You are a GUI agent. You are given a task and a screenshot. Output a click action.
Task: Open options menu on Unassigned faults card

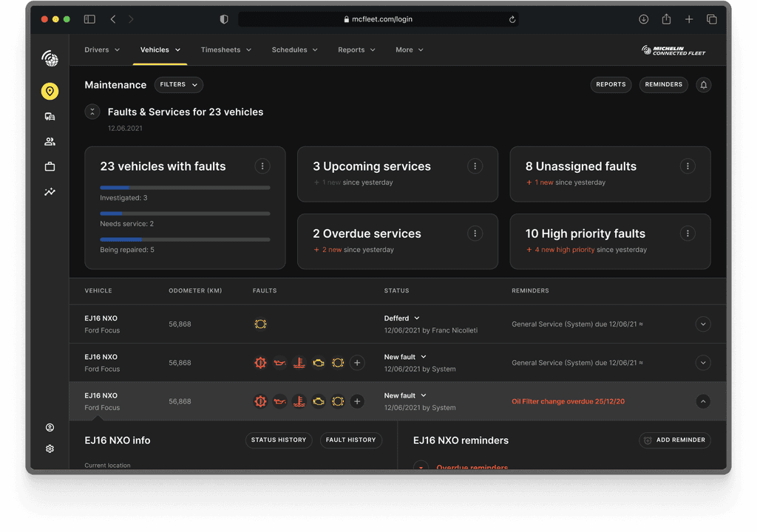click(688, 166)
